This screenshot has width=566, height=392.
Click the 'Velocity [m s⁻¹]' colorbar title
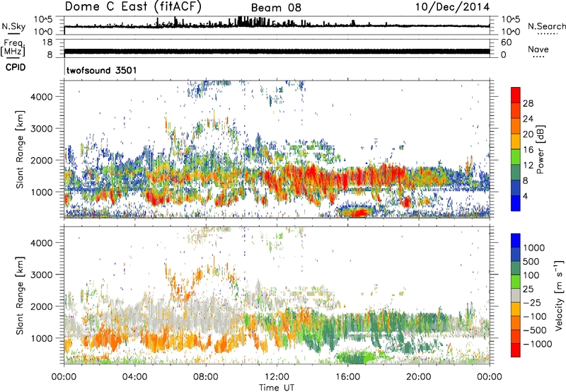(559, 295)
